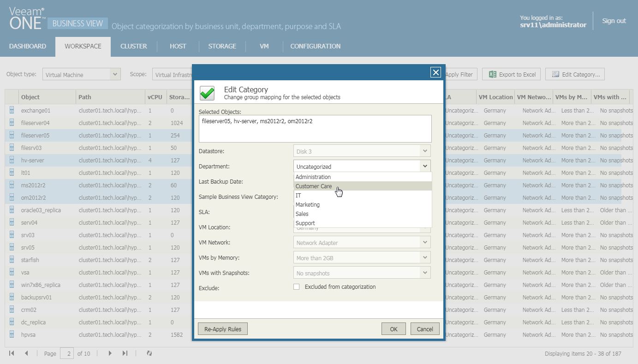Sort by the Object column header
Viewport: 638px width, 364px height.
[47, 97]
